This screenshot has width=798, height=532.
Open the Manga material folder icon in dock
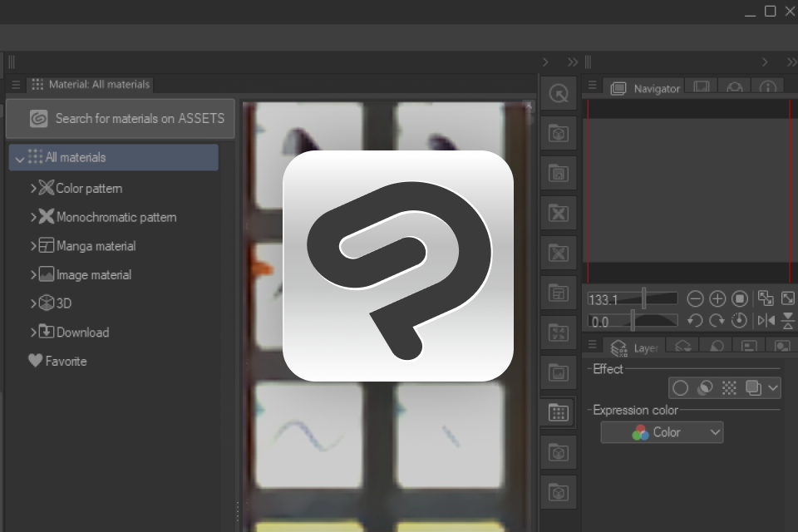559,293
